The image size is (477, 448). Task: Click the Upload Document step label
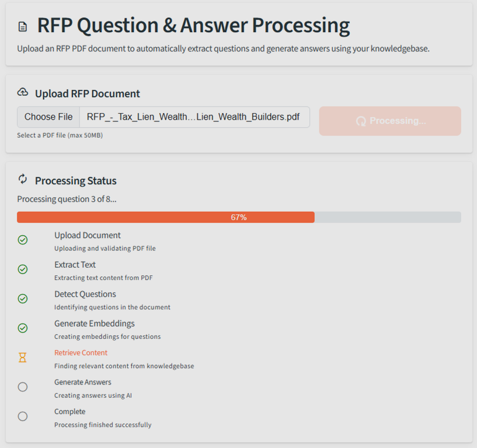(88, 235)
